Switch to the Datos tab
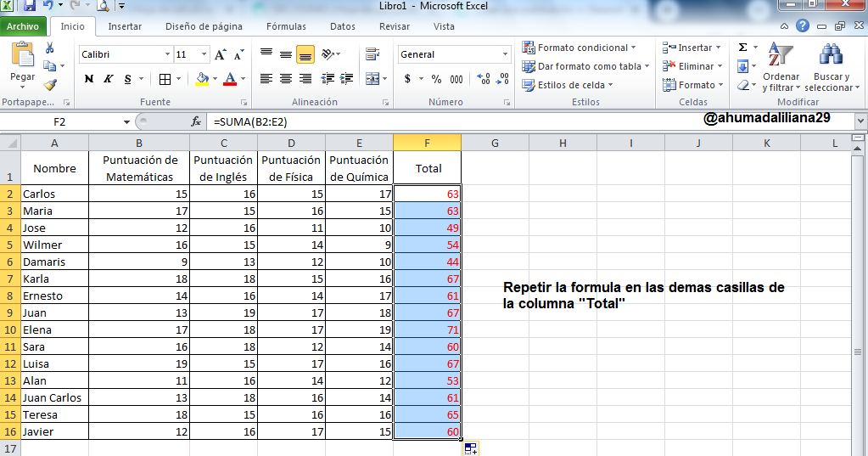This screenshot has width=868, height=456. pyautogui.click(x=343, y=26)
